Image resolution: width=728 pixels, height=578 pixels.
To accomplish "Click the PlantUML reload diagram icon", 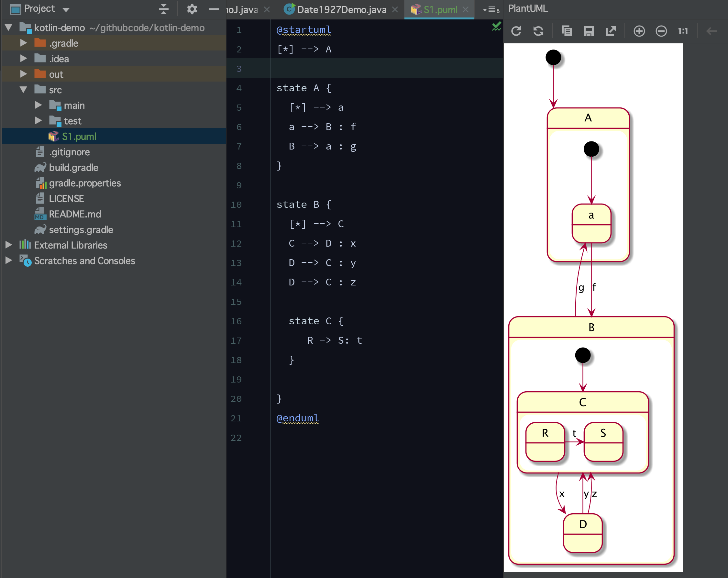I will tap(516, 31).
